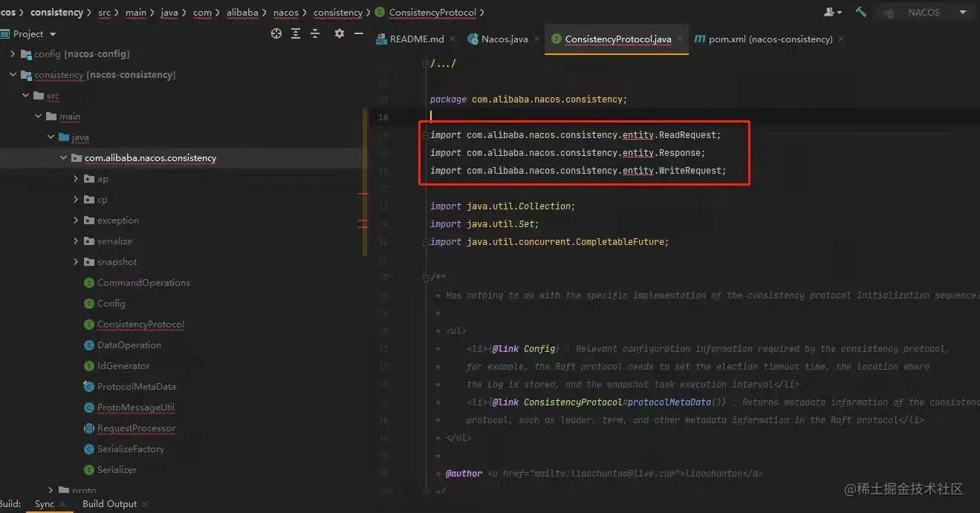Select the ConsistencyProtocol.java tab

[618, 39]
